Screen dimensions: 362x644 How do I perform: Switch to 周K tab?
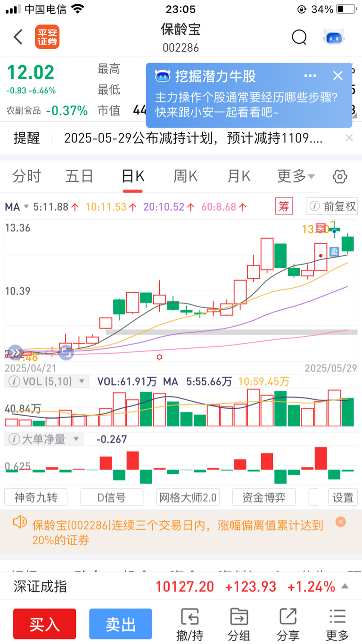click(186, 176)
